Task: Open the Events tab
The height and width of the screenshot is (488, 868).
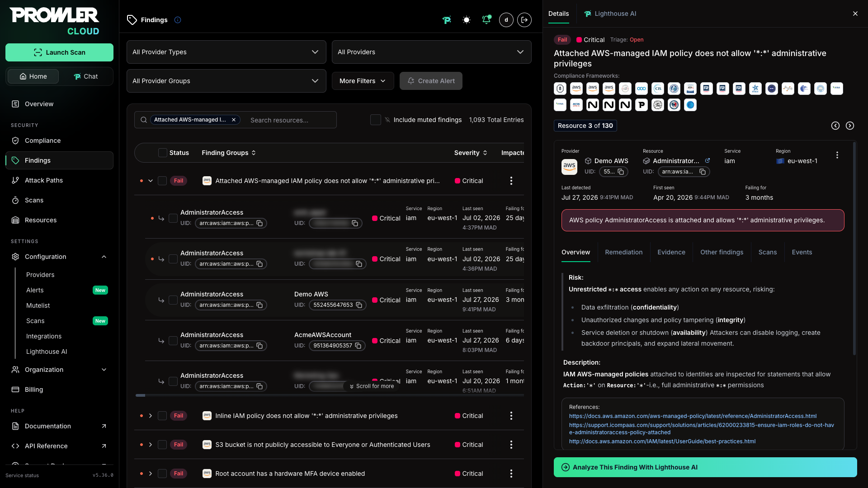Action: click(802, 252)
